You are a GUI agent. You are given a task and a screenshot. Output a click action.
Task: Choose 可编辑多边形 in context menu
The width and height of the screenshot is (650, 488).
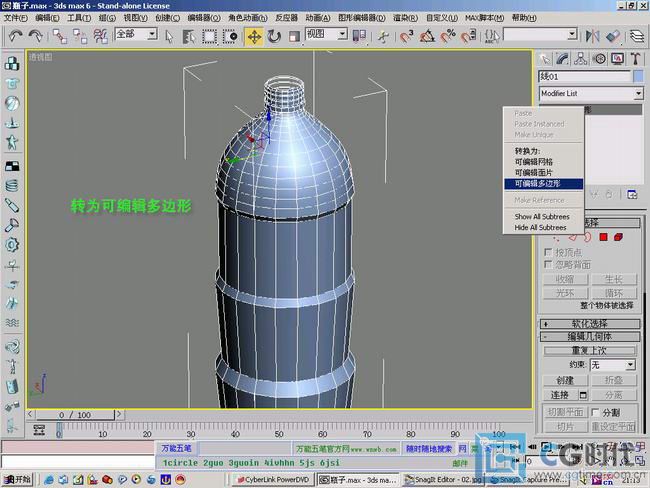coord(543,184)
